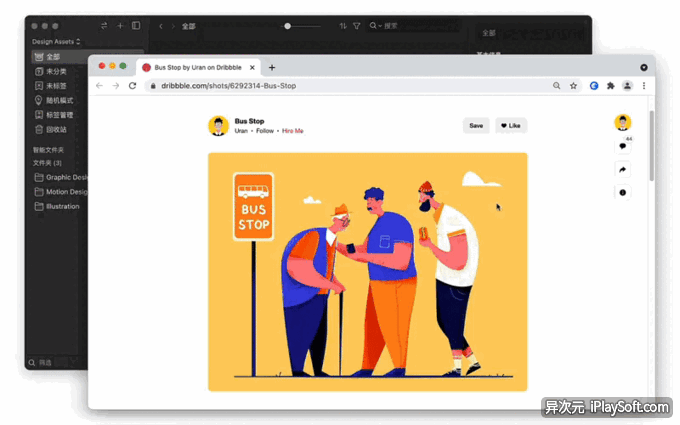Click the zoom magnifier icon in address bar

click(556, 86)
